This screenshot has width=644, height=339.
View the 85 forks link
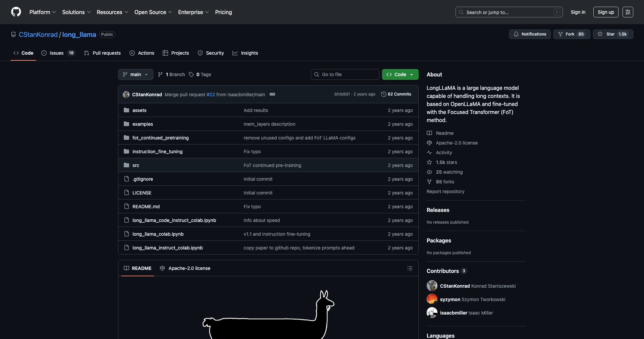[x=440, y=182]
